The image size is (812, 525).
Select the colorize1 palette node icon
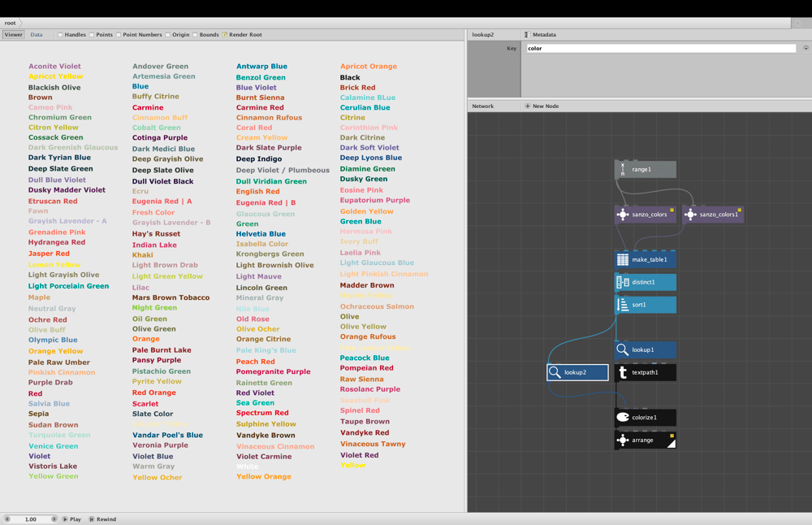pyautogui.click(x=623, y=417)
